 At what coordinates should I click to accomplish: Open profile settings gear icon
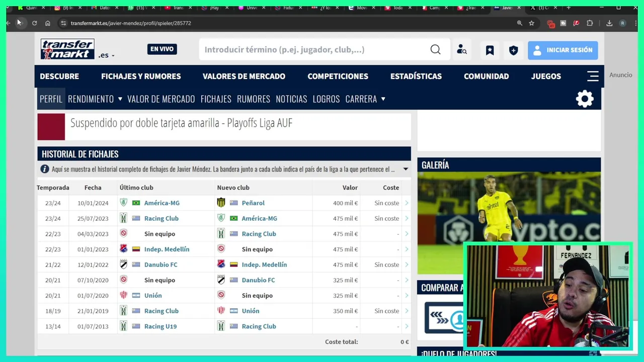click(585, 99)
